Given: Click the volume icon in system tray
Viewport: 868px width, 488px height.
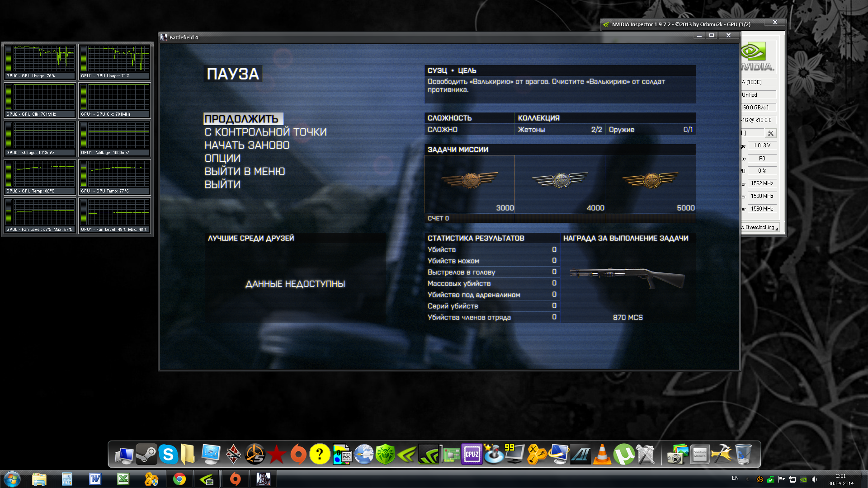Looking at the screenshot, I should pyautogui.click(x=814, y=479).
